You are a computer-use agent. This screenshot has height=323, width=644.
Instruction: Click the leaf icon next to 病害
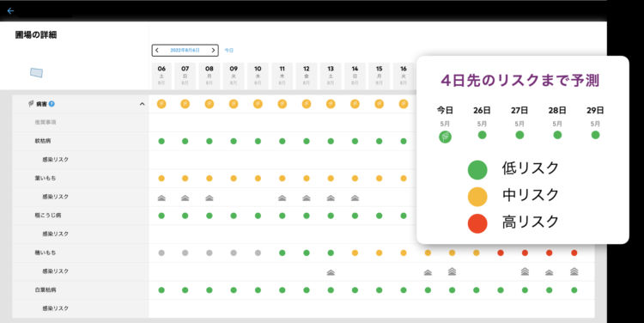coord(31,104)
